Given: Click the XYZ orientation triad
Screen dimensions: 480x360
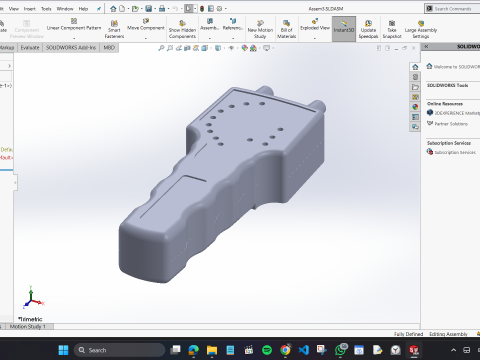Looking at the screenshot, I should [x=33, y=298].
